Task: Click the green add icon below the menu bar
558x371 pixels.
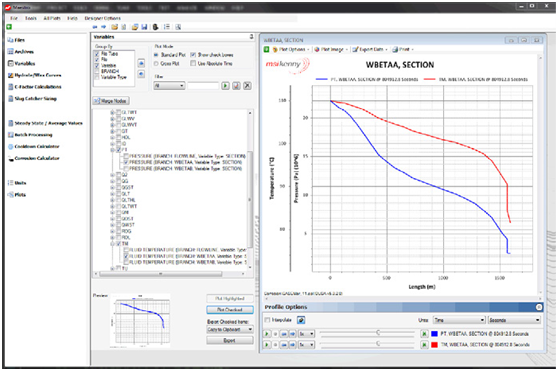Action: click(x=9, y=27)
